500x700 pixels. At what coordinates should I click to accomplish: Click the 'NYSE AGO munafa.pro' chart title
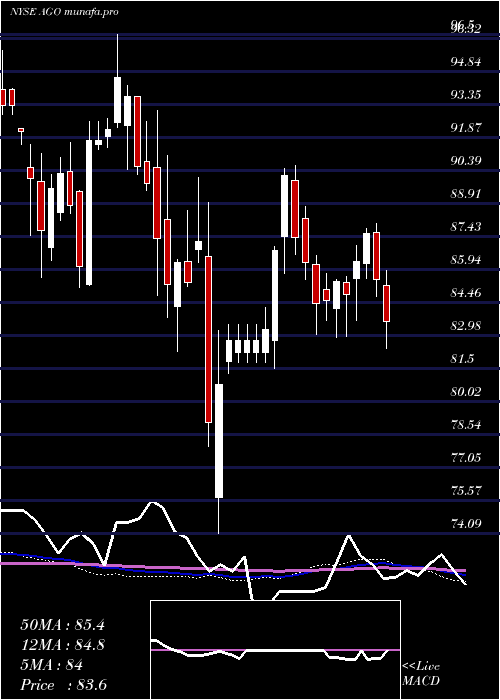click(x=64, y=12)
